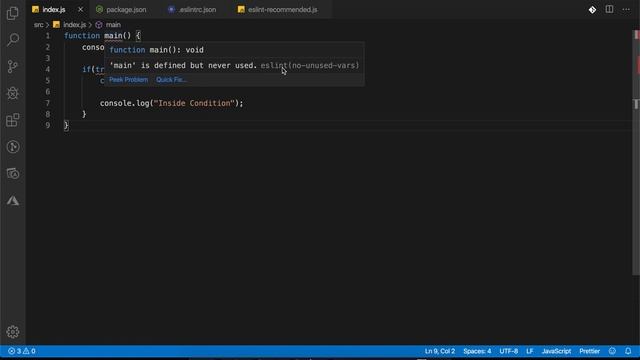Click the index.js breadcrumb
This screenshot has width=640, height=360.
74,25
